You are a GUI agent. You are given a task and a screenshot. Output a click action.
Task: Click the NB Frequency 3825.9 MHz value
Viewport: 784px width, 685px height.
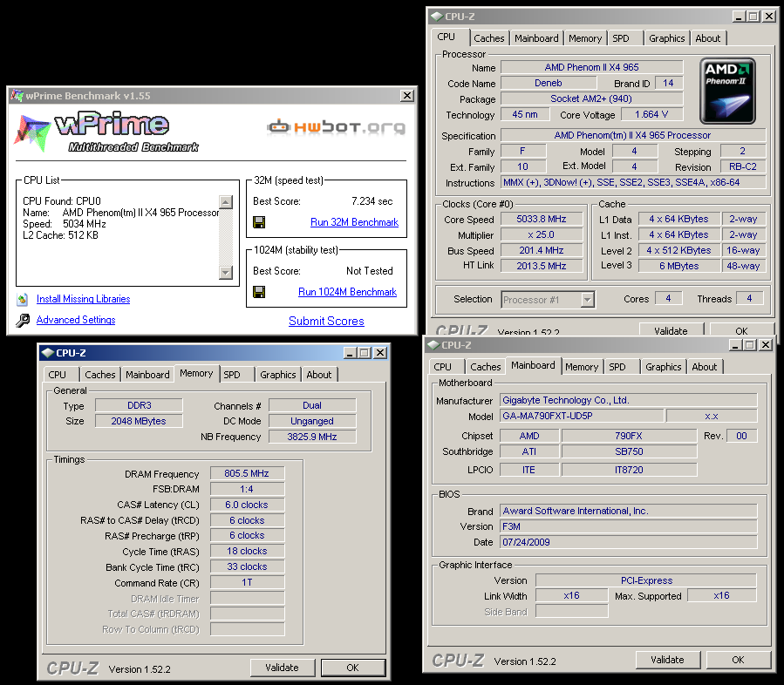pos(312,437)
